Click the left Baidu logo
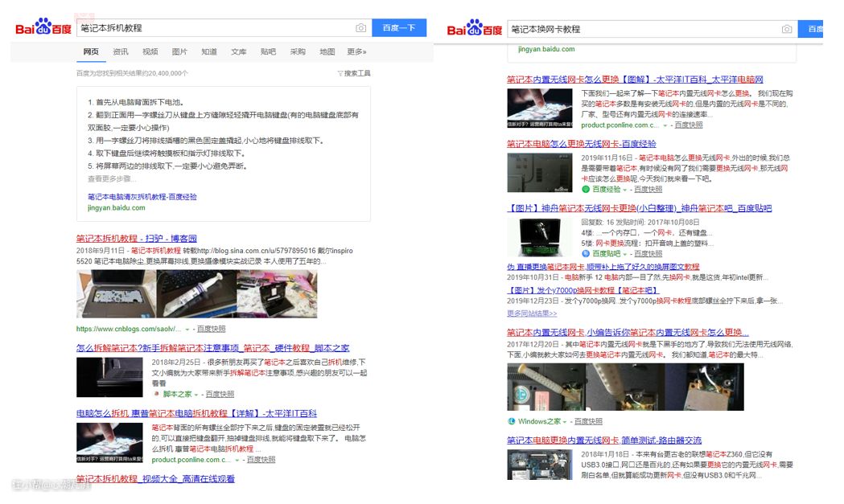This screenshot has height=504, width=844. point(43,28)
